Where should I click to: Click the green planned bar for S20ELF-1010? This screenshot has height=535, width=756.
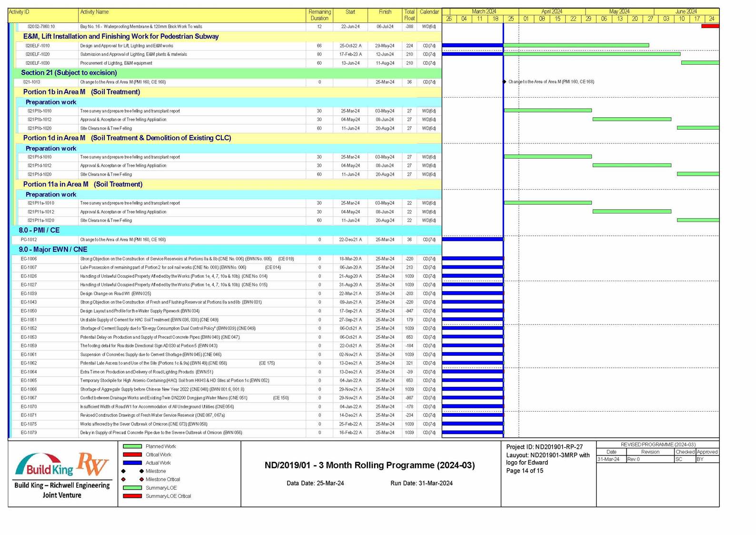point(576,46)
